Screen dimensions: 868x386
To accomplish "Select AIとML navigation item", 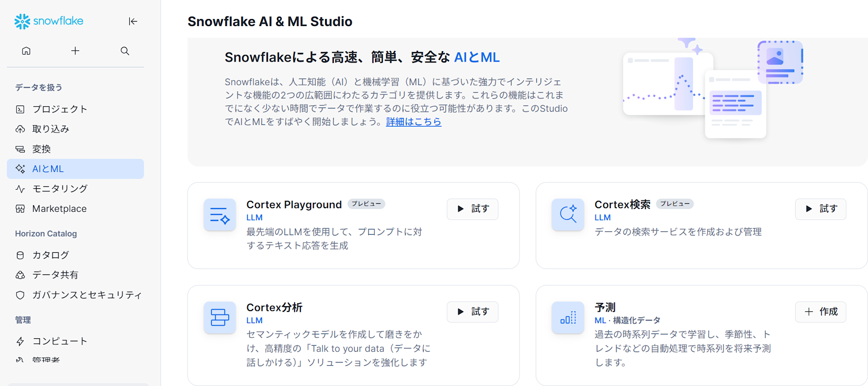I will click(x=76, y=169).
